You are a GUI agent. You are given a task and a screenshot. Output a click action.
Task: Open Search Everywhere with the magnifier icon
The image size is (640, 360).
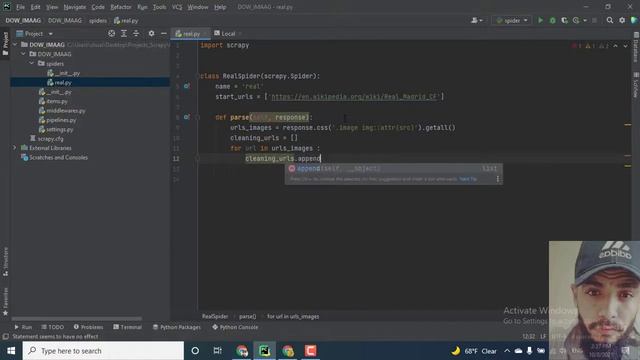pyautogui.click(x=610, y=20)
